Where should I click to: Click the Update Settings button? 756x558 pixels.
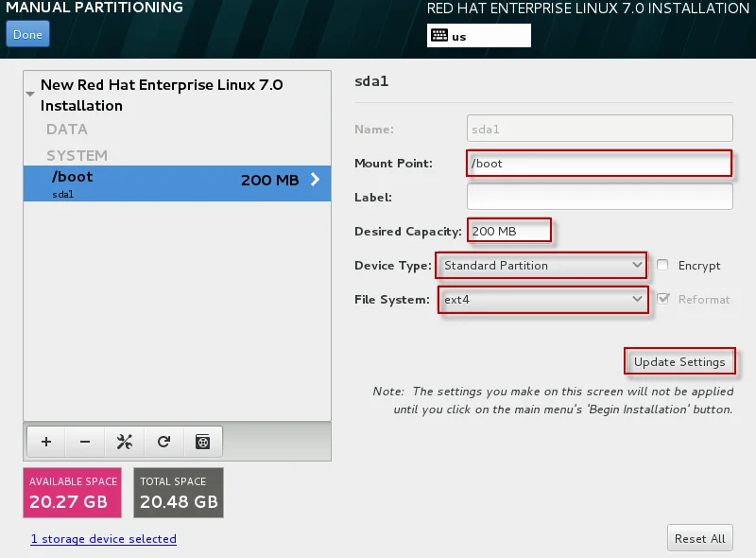pyautogui.click(x=679, y=362)
